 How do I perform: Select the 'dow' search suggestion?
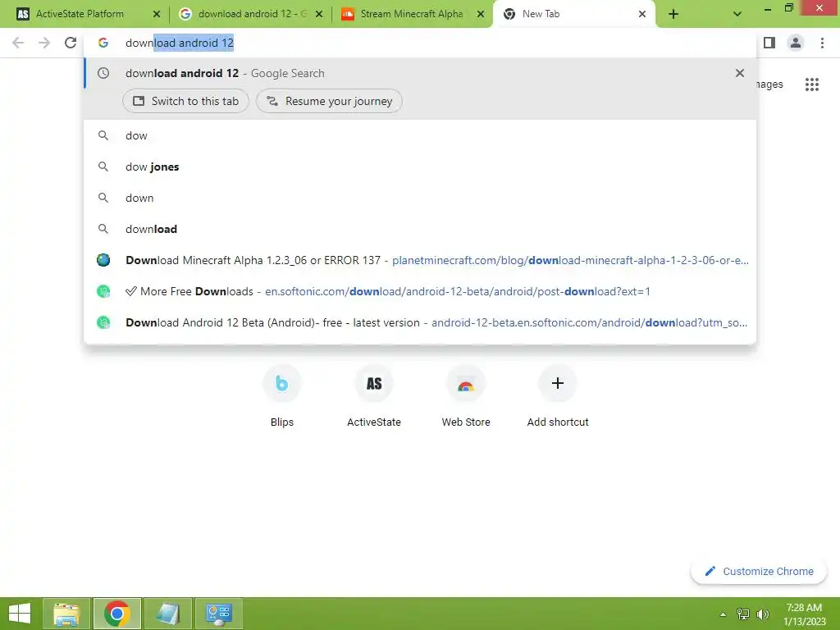pos(420,135)
